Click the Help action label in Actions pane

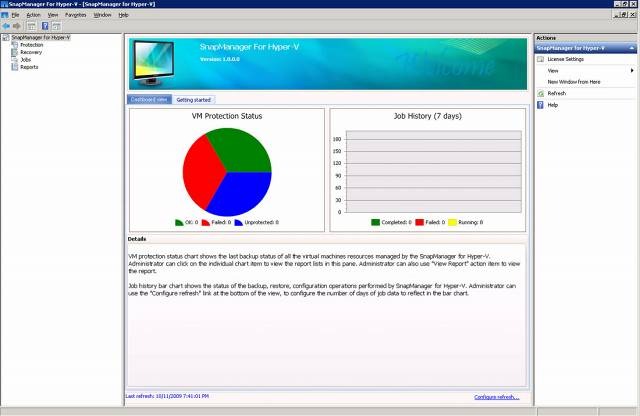[553, 105]
